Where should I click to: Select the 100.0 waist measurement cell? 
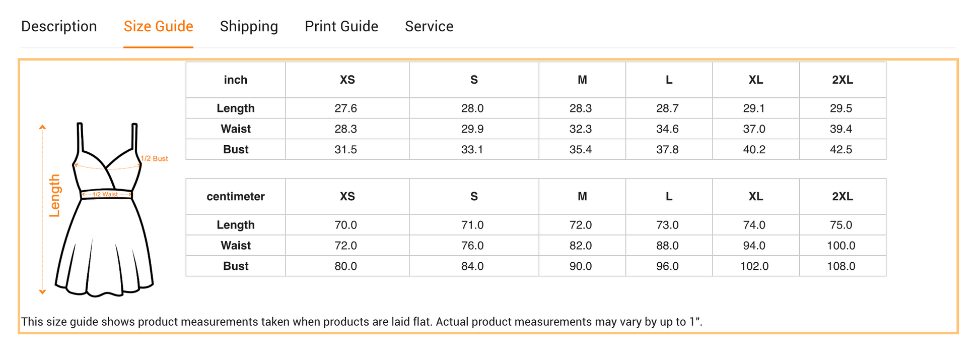pyautogui.click(x=841, y=246)
